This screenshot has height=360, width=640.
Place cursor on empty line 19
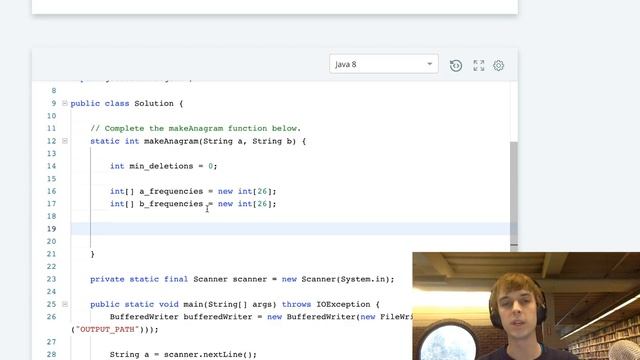pos(290,229)
